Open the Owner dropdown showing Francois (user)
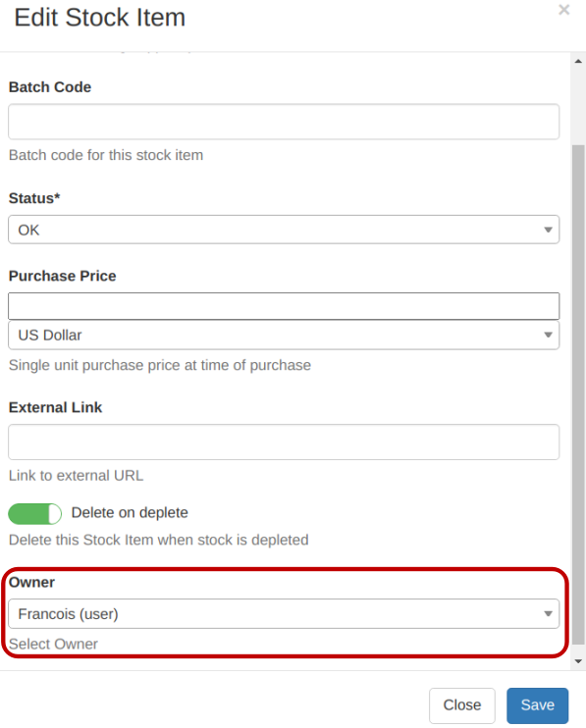The width and height of the screenshot is (586, 728). coord(284,614)
